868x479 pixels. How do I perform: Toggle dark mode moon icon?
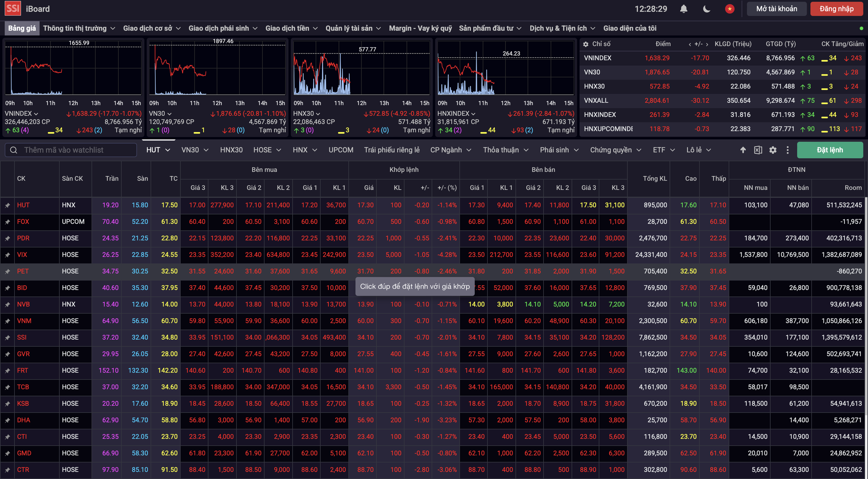click(707, 9)
